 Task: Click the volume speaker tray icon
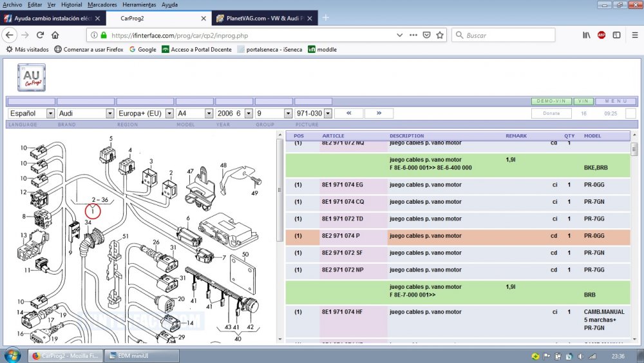(x=580, y=357)
